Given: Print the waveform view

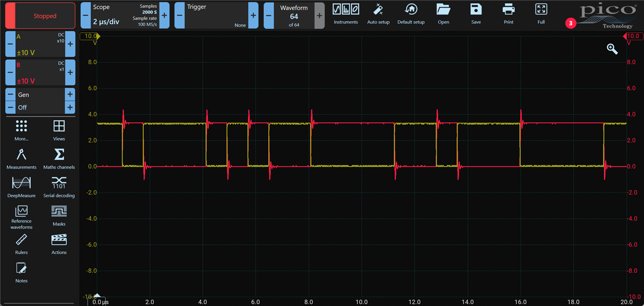Looking at the screenshot, I should point(509,14).
